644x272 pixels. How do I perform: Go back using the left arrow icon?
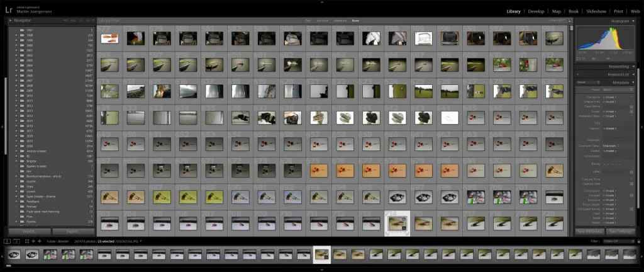tap(33, 241)
